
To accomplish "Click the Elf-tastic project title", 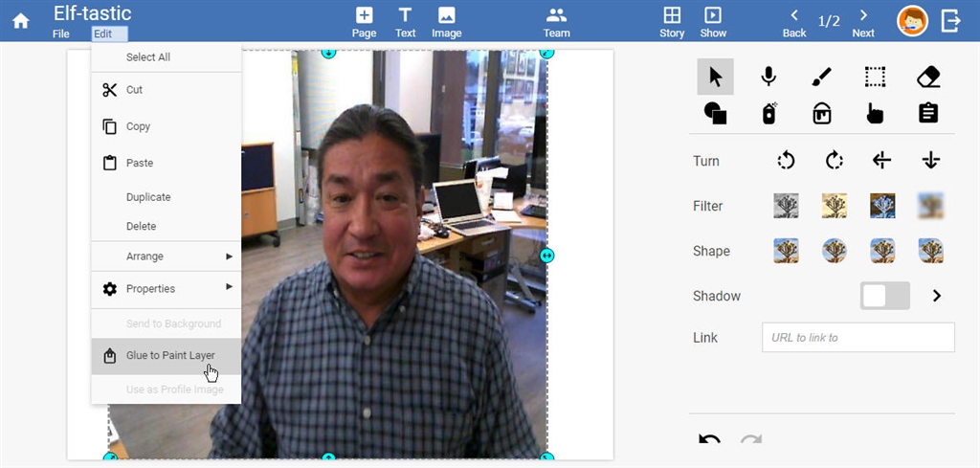I will click(92, 13).
